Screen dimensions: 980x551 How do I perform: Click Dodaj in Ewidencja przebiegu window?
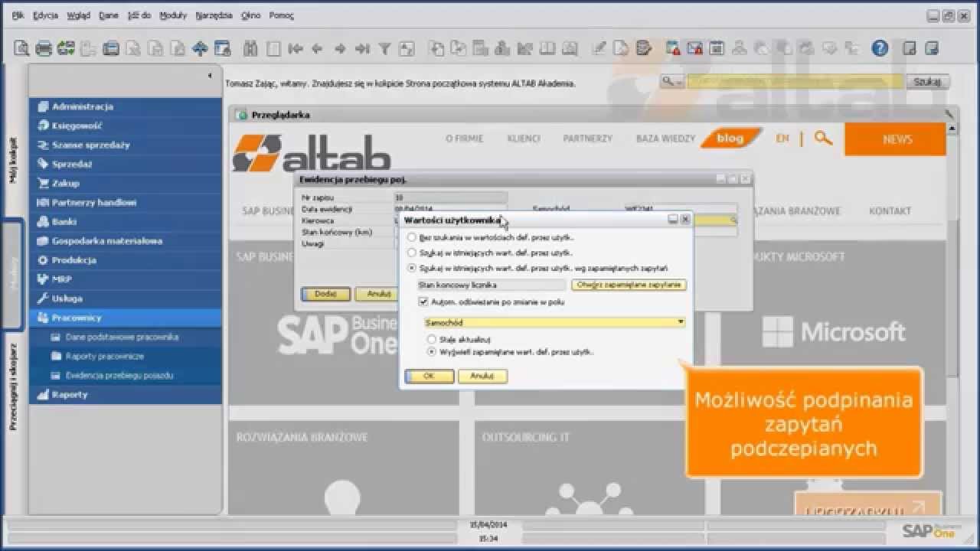pyautogui.click(x=326, y=294)
